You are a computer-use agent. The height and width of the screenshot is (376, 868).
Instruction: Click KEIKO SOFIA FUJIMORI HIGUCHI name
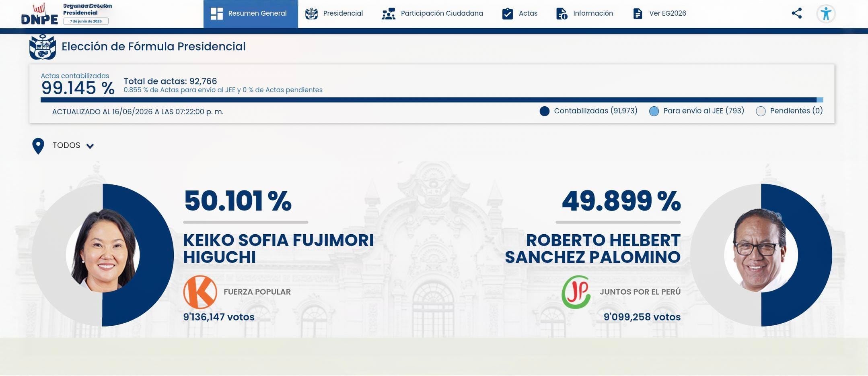[x=278, y=249]
